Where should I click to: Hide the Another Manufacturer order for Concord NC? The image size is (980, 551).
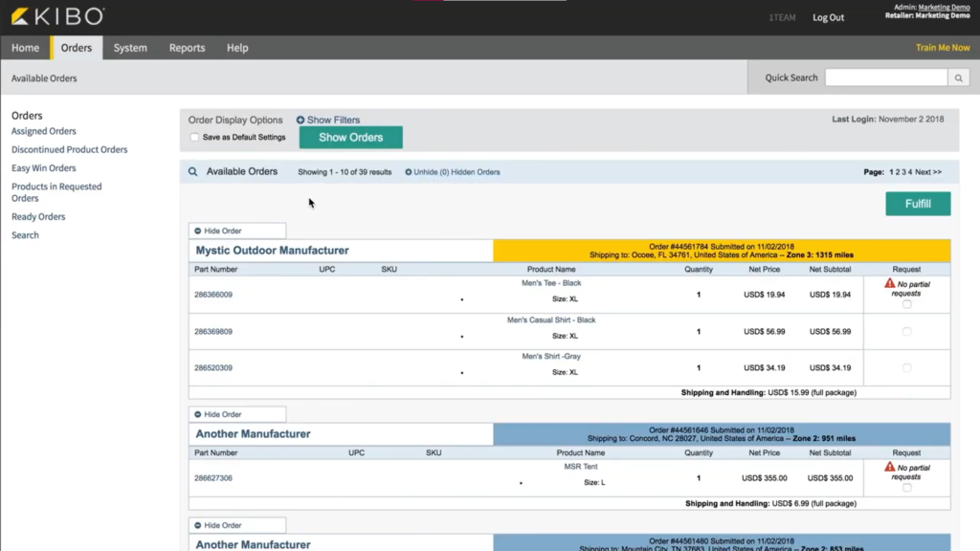[236, 414]
